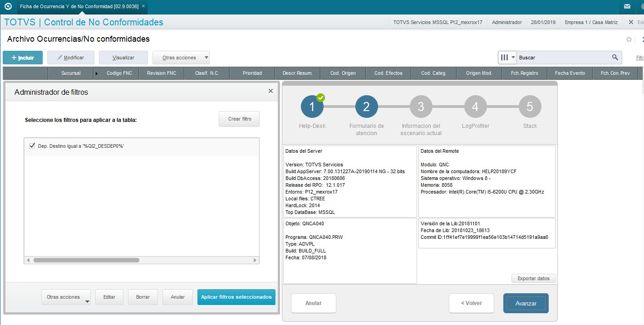Click the settings gear icon
Image resolution: width=644 pixels, height=325 pixels.
click(629, 39)
